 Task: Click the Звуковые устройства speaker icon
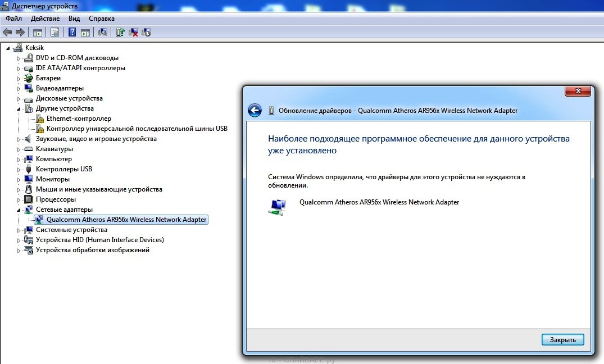(28, 139)
